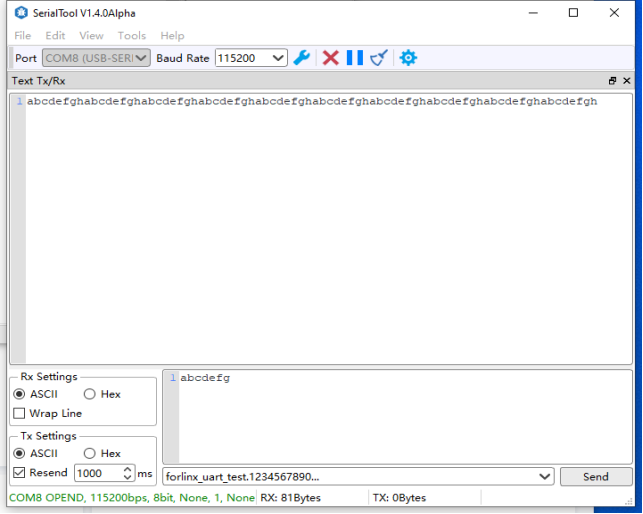Click the red X disconnect icon
Image resolution: width=643 pixels, height=514 pixels.
click(330, 58)
